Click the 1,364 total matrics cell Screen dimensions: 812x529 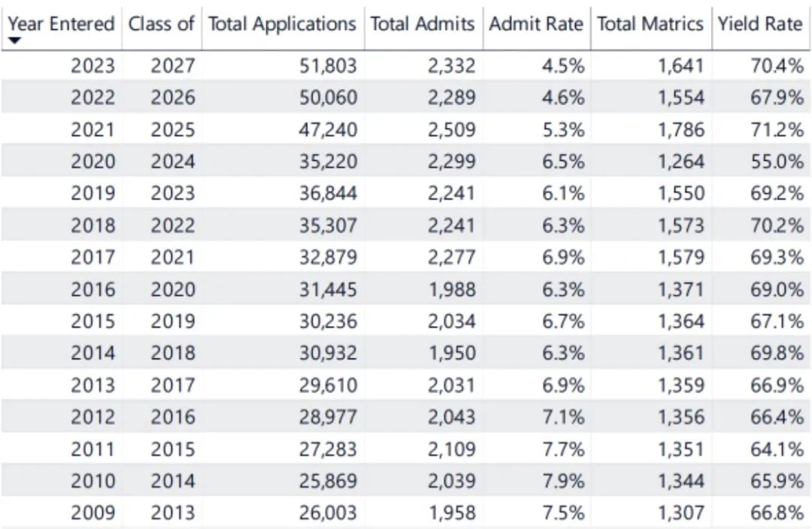[681, 321]
